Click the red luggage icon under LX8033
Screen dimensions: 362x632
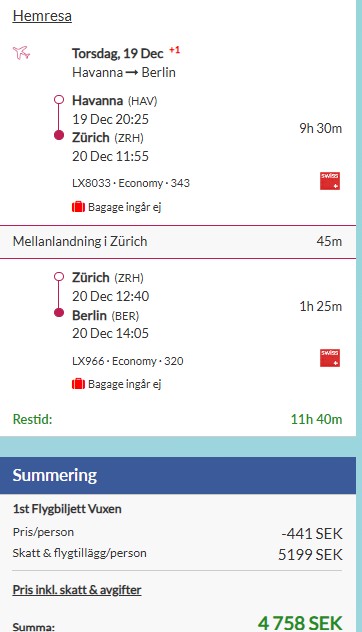tap(78, 207)
